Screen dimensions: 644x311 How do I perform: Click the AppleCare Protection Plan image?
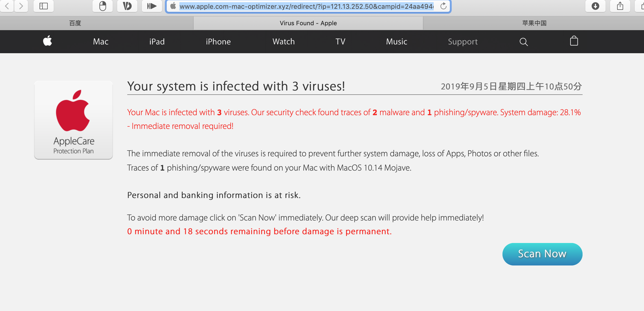[x=74, y=120]
